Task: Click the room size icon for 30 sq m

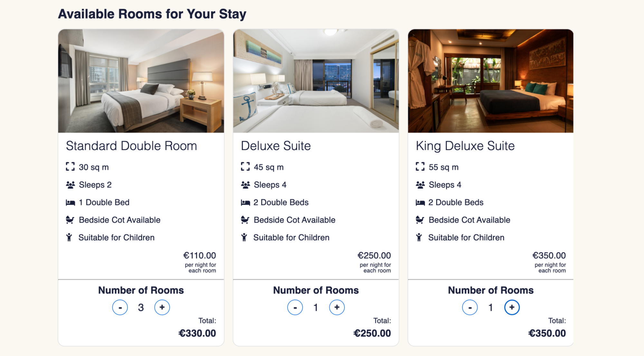Action: pyautogui.click(x=70, y=167)
